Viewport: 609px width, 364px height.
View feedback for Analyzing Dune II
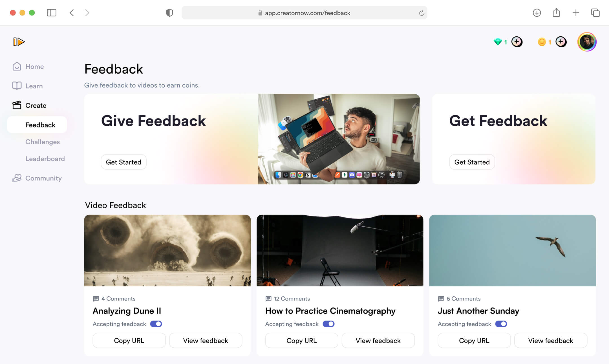205,340
